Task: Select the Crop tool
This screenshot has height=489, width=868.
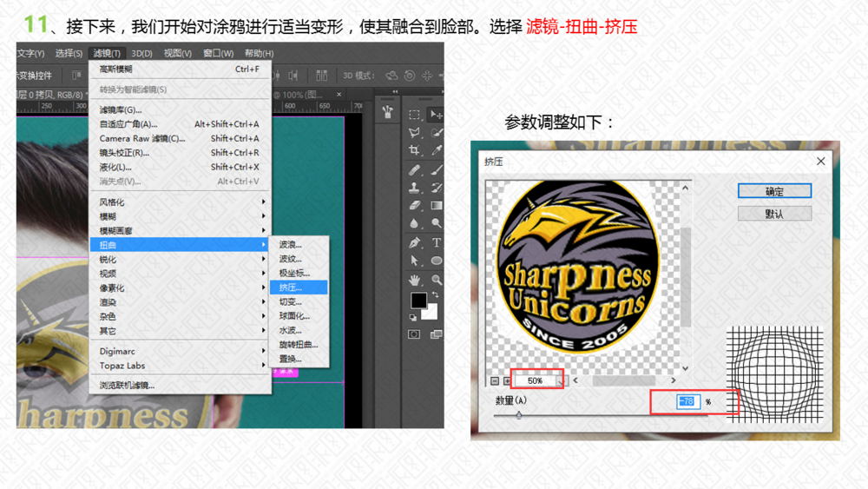Action: [x=414, y=150]
